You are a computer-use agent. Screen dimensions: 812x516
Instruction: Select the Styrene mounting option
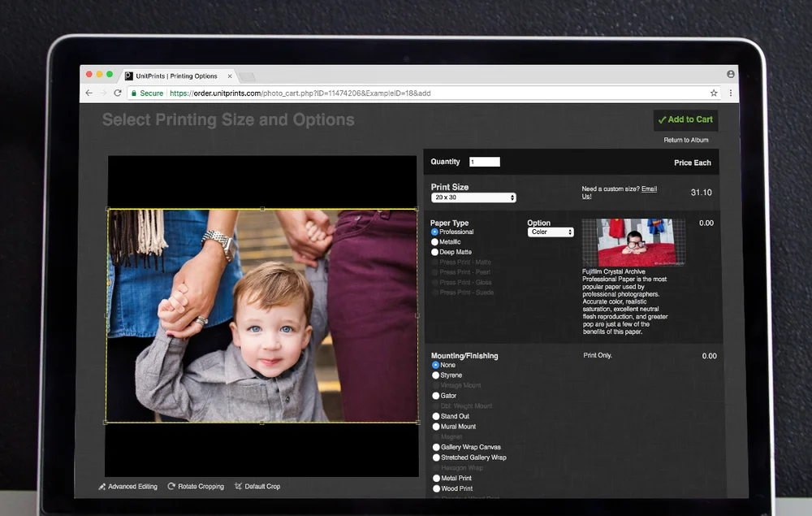coord(435,375)
